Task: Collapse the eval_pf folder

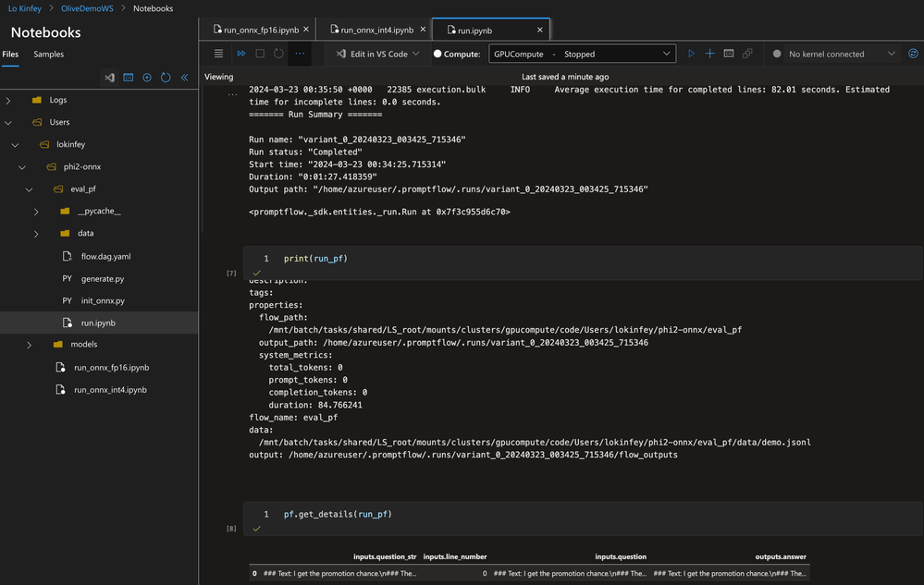Action: click(30, 189)
